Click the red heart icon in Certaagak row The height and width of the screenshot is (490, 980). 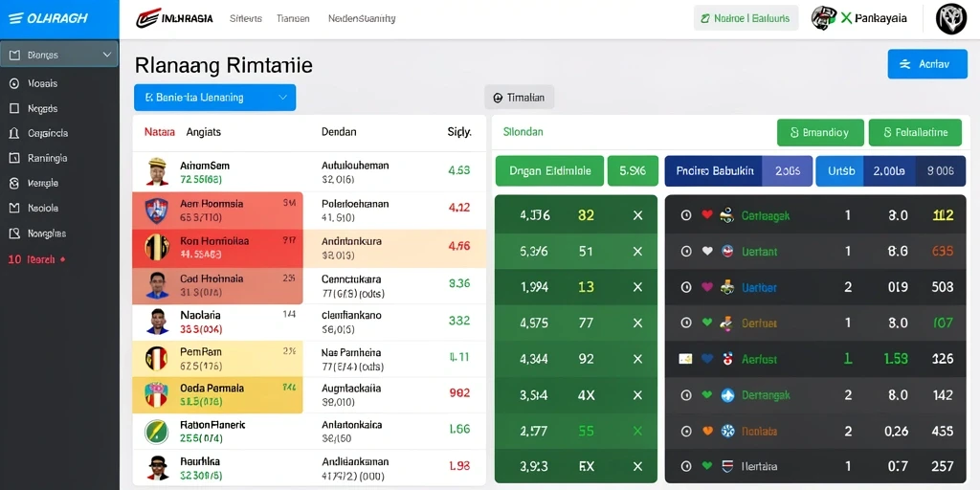tap(707, 215)
